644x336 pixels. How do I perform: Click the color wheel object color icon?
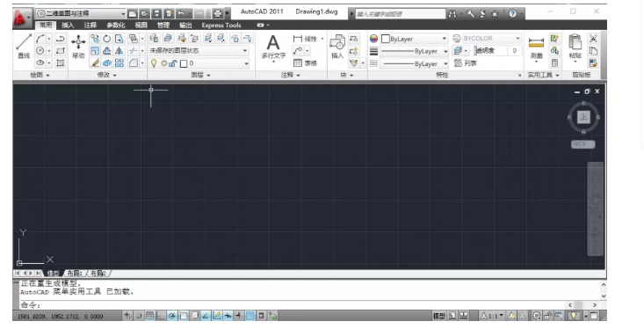(x=373, y=39)
